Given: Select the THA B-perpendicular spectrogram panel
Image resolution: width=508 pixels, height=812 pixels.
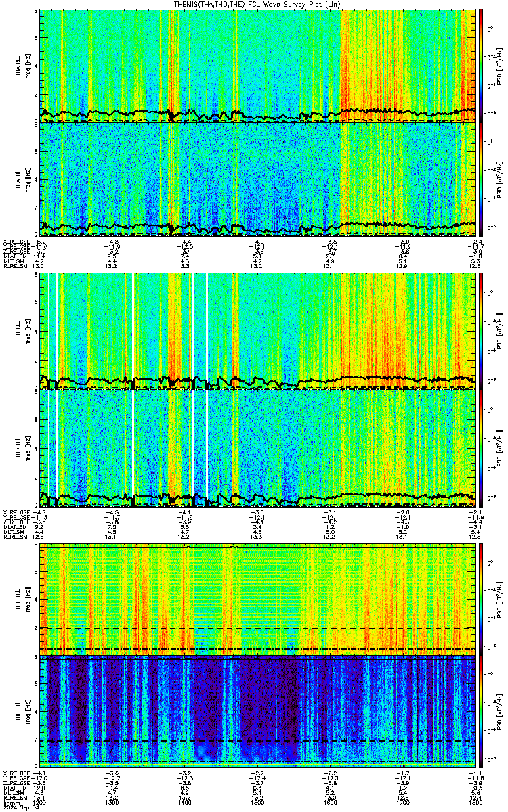Looking at the screenshot, I should tap(258, 66).
